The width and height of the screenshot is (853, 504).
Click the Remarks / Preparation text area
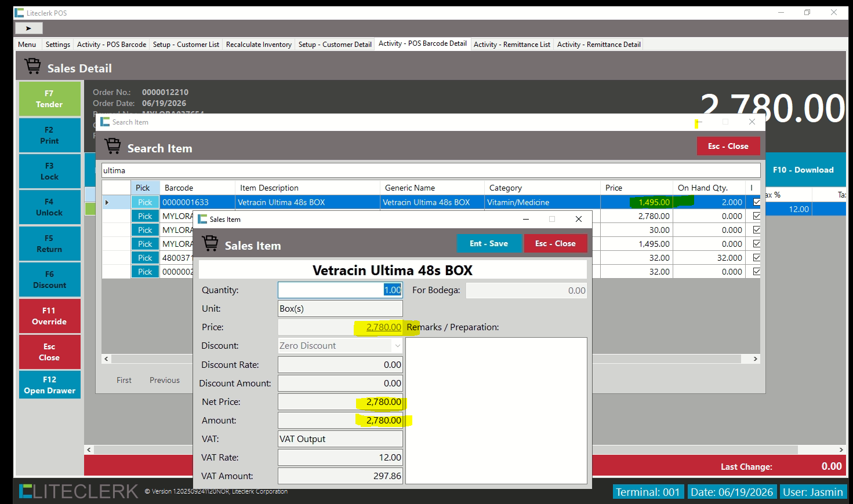(x=496, y=410)
